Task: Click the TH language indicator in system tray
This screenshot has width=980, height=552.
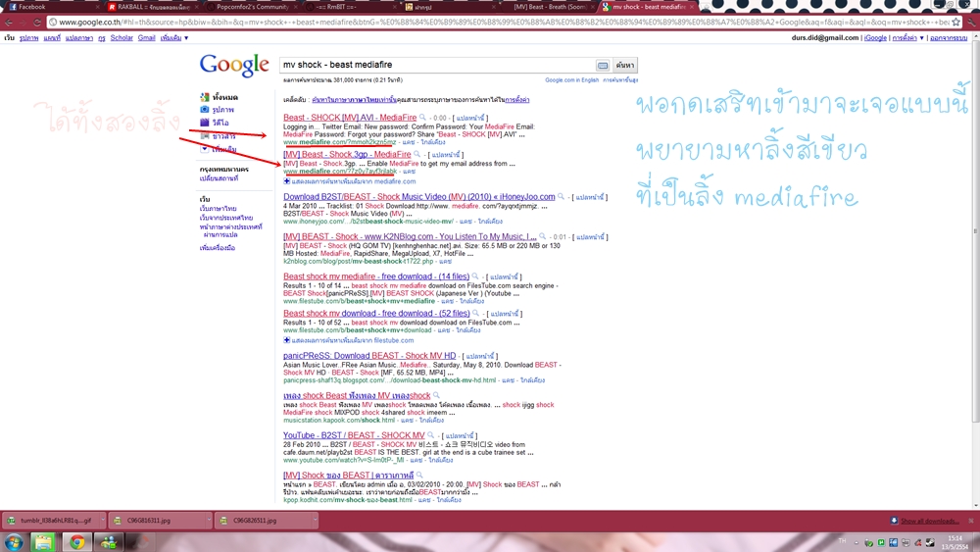Action: (842, 541)
